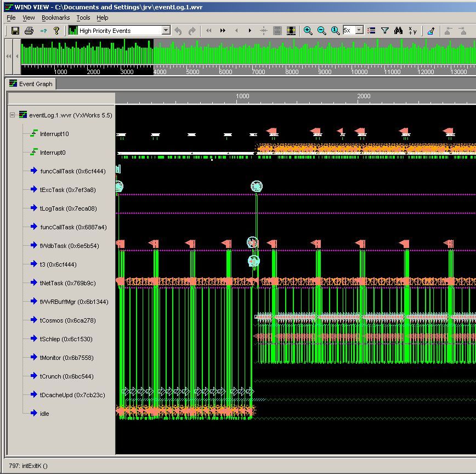Open the High Priority Events dropdown
Screen dimensions: 476x474
(166, 31)
